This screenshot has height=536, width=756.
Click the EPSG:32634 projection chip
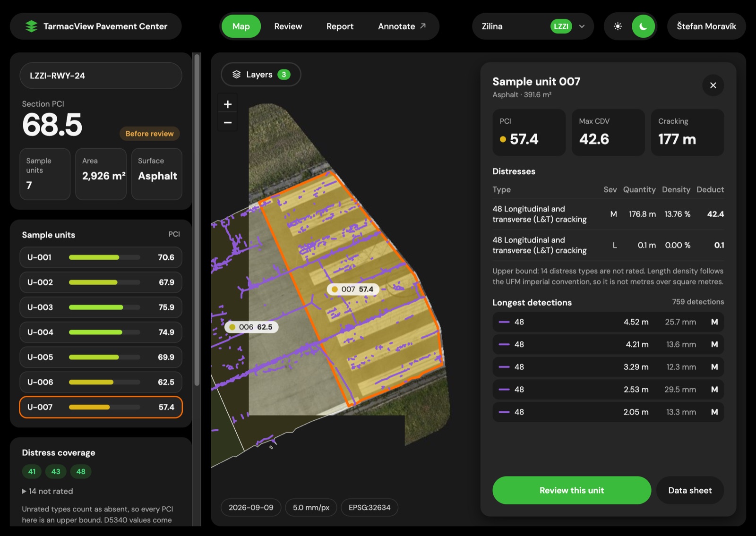point(369,508)
